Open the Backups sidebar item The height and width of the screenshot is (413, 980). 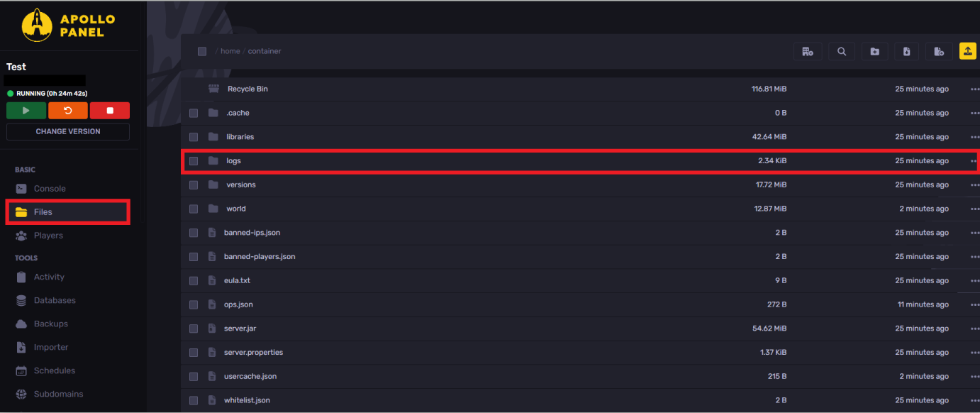tap(51, 324)
